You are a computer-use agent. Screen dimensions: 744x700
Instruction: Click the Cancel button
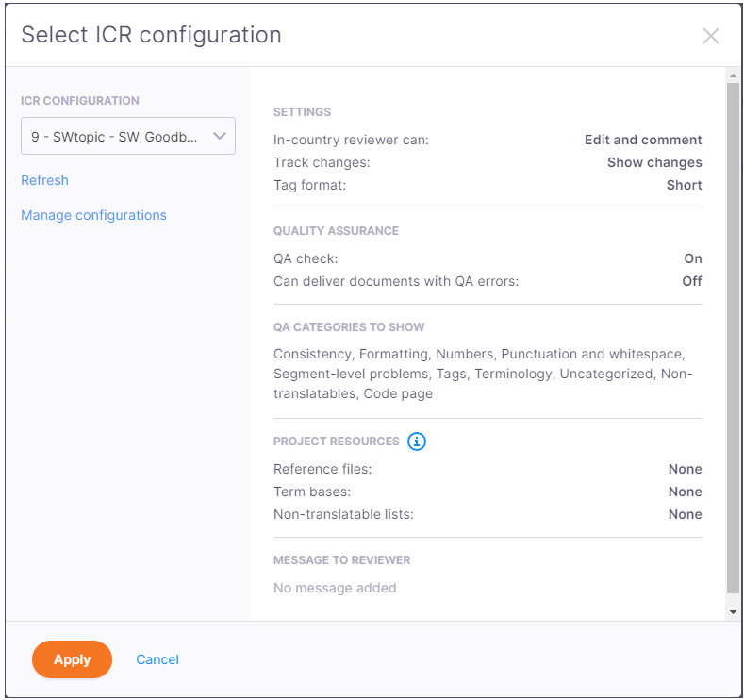(x=157, y=659)
